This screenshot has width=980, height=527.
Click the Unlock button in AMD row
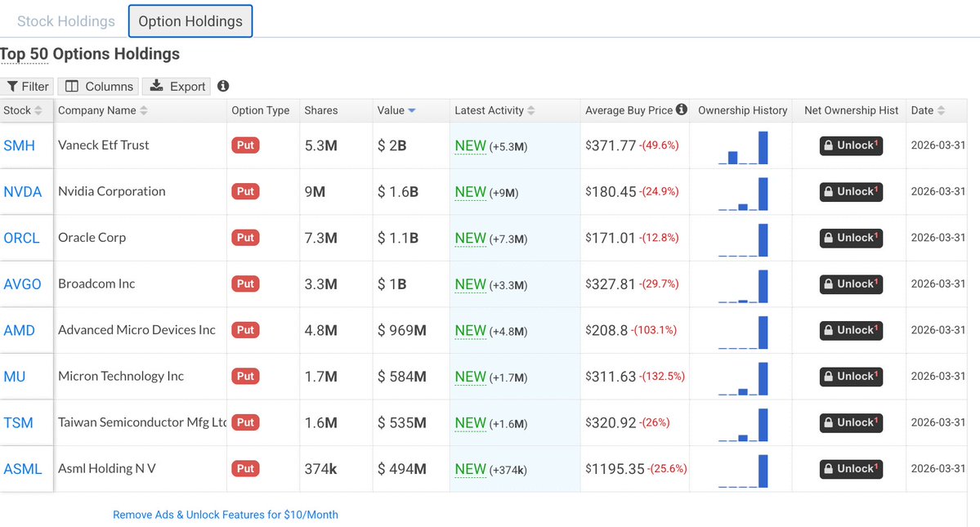coord(851,330)
